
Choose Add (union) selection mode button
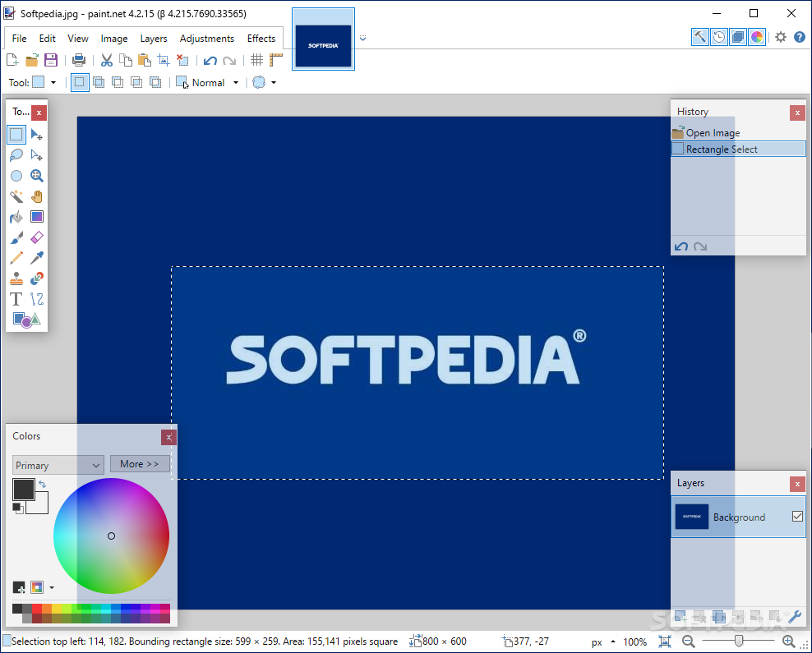coord(99,82)
